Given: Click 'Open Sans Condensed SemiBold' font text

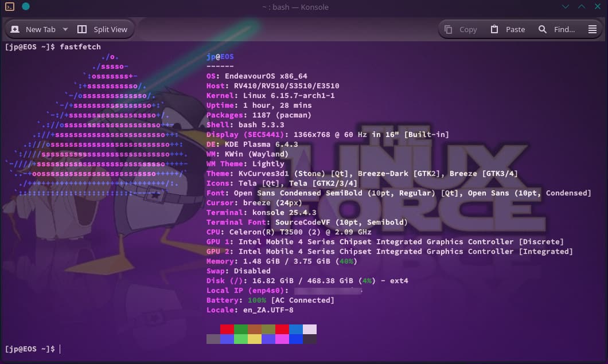Looking at the screenshot, I should pos(298,193).
